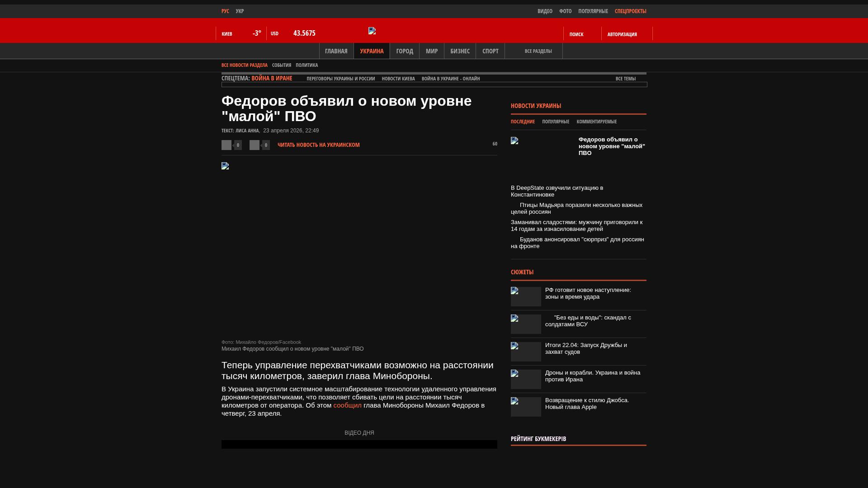This screenshot has width=868, height=488.
Task: Click the 'сообщил' link in article text
Action: [x=347, y=405]
